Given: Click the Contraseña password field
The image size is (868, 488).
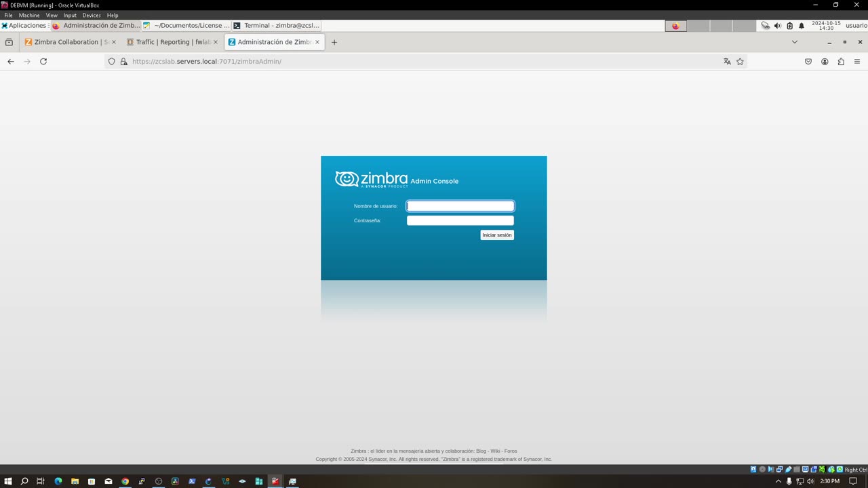Looking at the screenshot, I should click(x=460, y=220).
